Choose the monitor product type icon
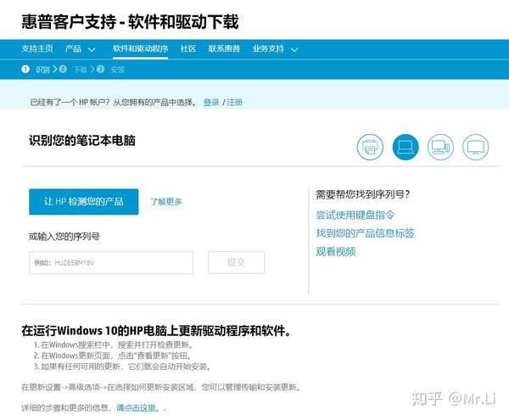This screenshot has height=420, width=509. [x=476, y=147]
